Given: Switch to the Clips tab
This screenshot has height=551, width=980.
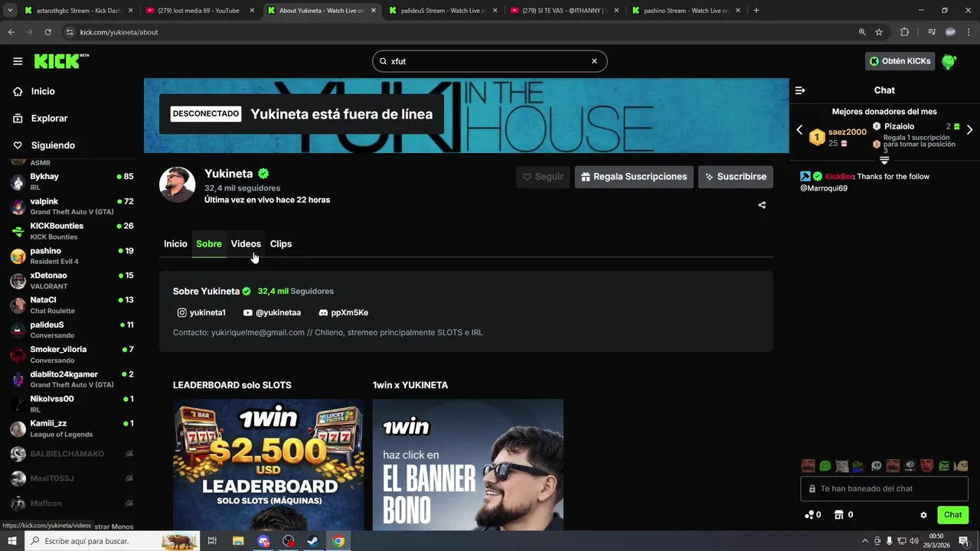Looking at the screenshot, I should [x=281, y=243].
